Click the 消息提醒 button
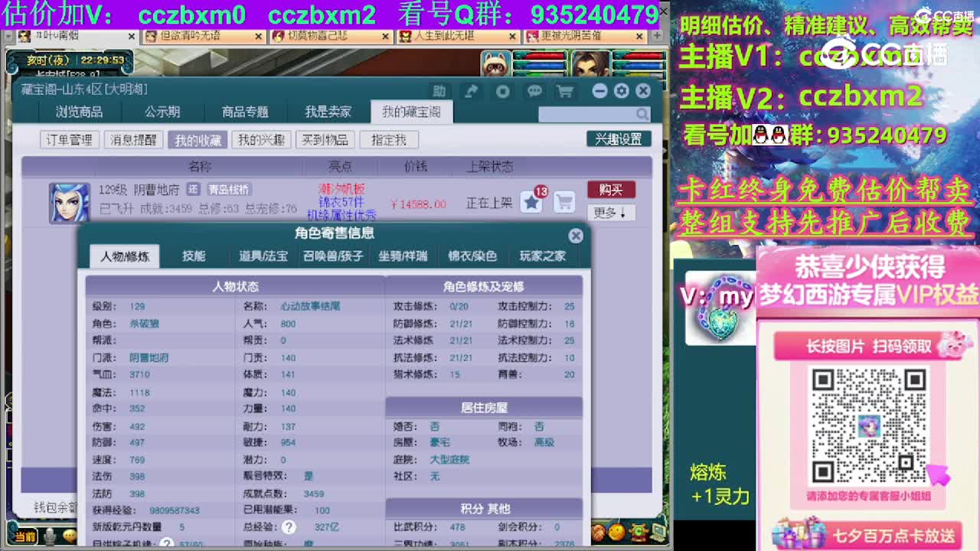The image size is (980, 551). pos(133,139)
